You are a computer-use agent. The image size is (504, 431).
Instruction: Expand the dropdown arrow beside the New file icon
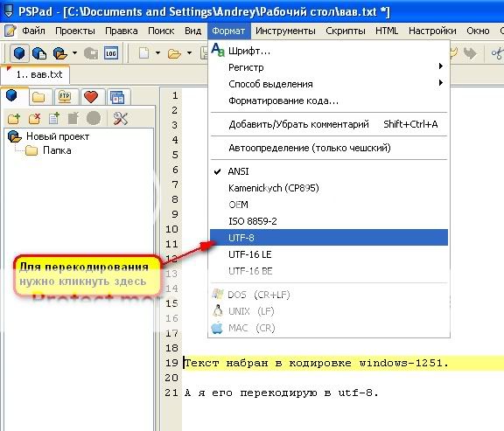point(157,52)
